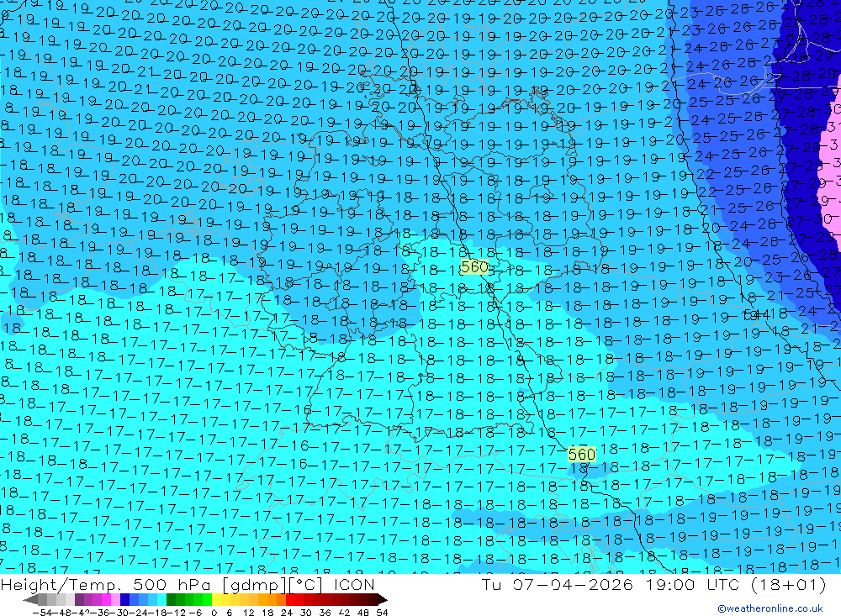Click the pure red swatch in the color scale
Screen dimensions: 841x616
coord(290,600)
